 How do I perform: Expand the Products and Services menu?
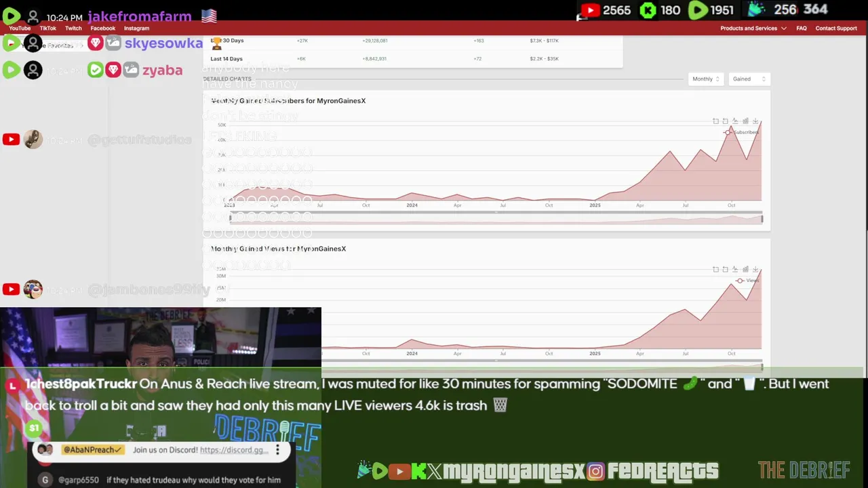click(753, 28)
